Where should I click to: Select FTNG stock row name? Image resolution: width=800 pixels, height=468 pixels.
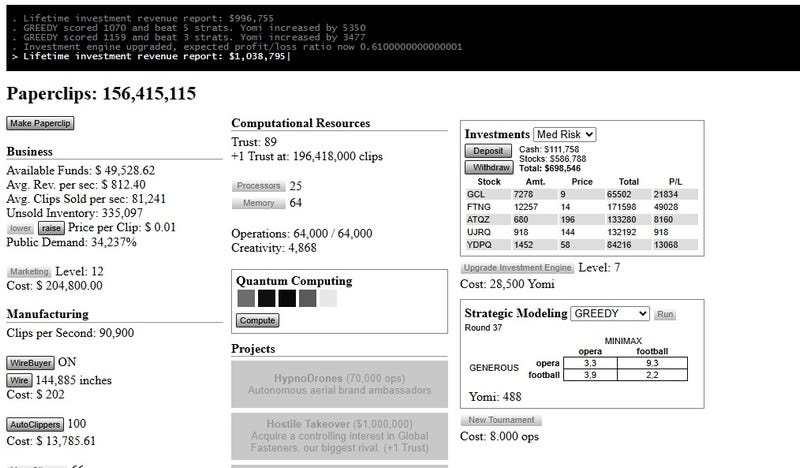(x=479, y=207)
